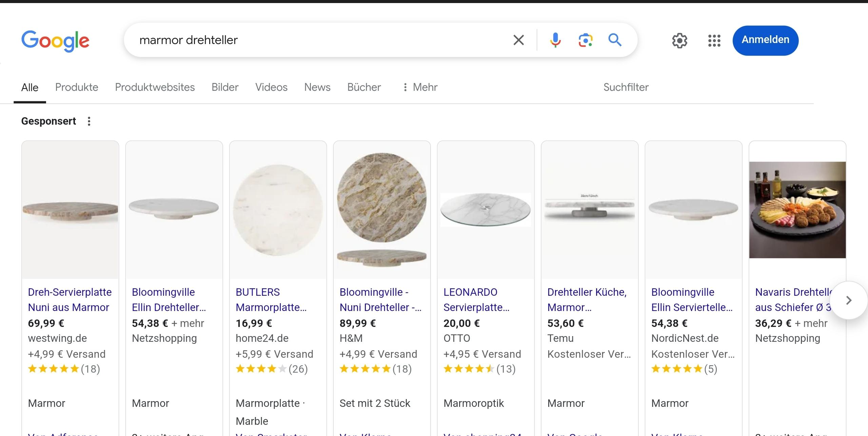Go to Google logo homepage
The width and height of the screenshot is (868, 436).
[55, 41]
